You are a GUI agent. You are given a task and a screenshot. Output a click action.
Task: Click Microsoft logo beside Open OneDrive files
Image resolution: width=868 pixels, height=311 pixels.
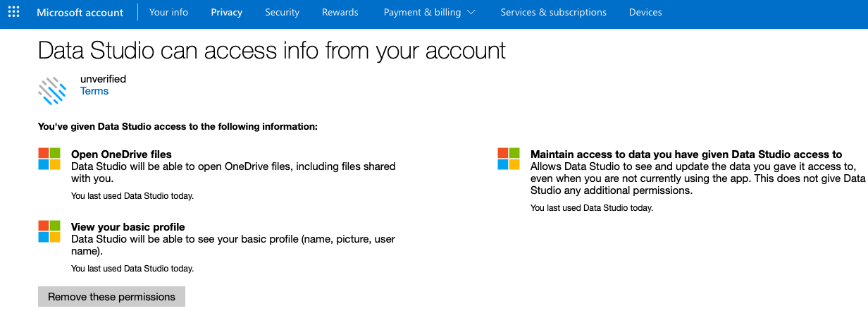tap(49, 159)
